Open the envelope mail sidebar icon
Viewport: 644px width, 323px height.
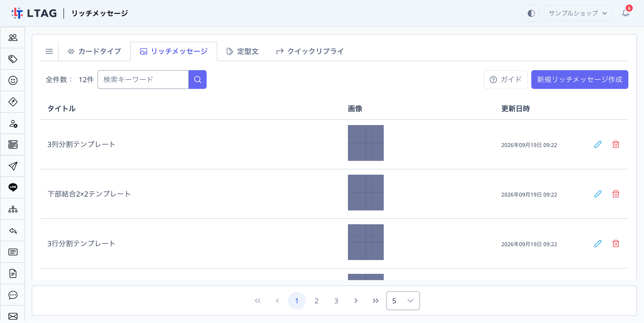pyautogui.click(x=13, y=316)
